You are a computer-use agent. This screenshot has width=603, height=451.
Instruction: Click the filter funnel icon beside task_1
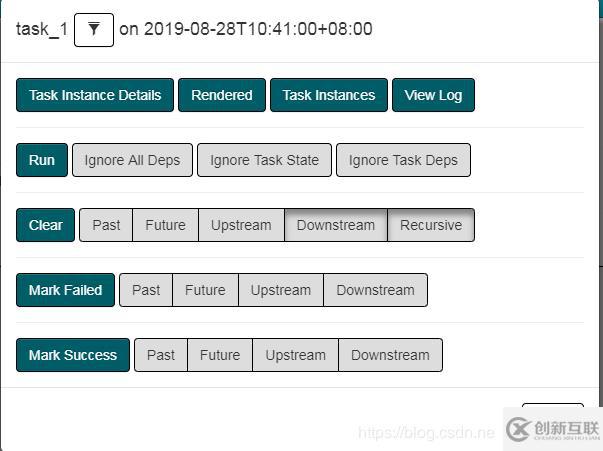click(x=94, y=29)
